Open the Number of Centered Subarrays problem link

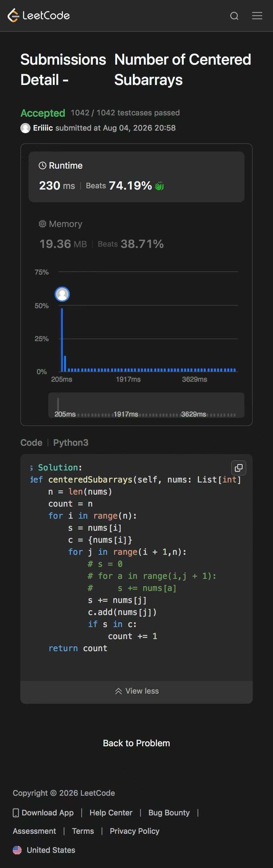click(183, 69)
